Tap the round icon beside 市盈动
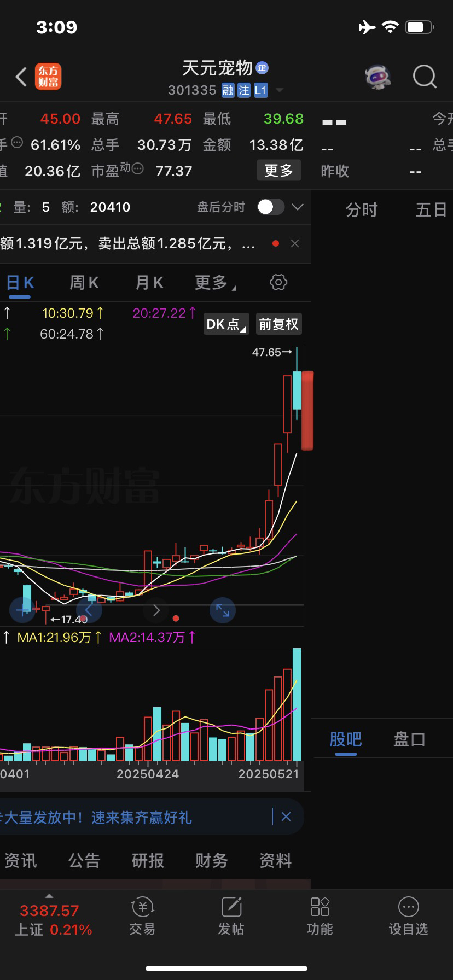The image size is (453, 980). click(138, 168)
